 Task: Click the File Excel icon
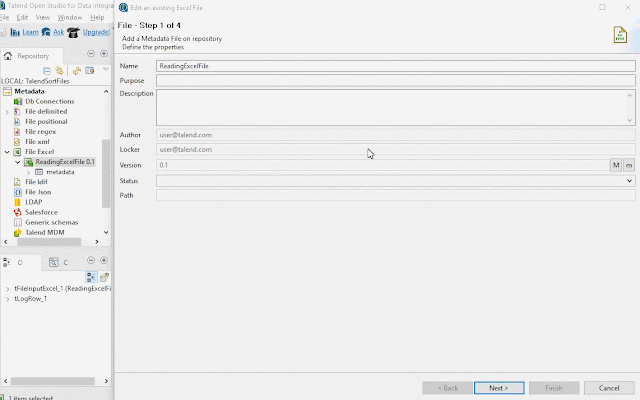point(17,152)
